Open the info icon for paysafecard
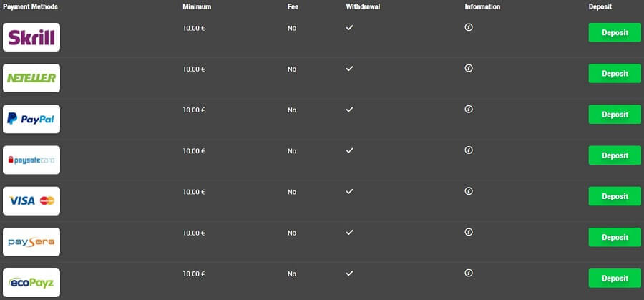Screen dimensions: 644x300 coord(469,150)
